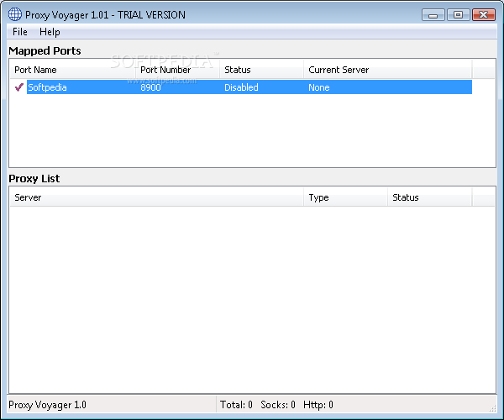Close the Proxy Voyager window

point(484,15)
